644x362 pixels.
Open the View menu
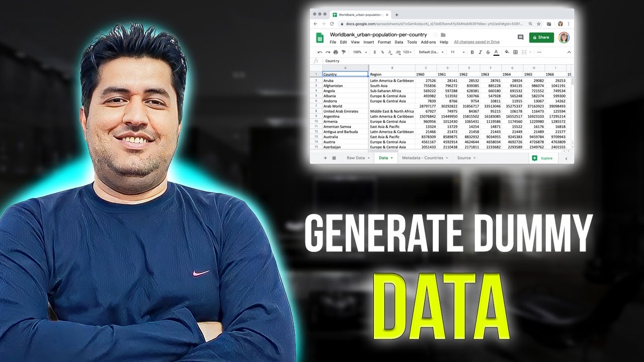point(355,42)
